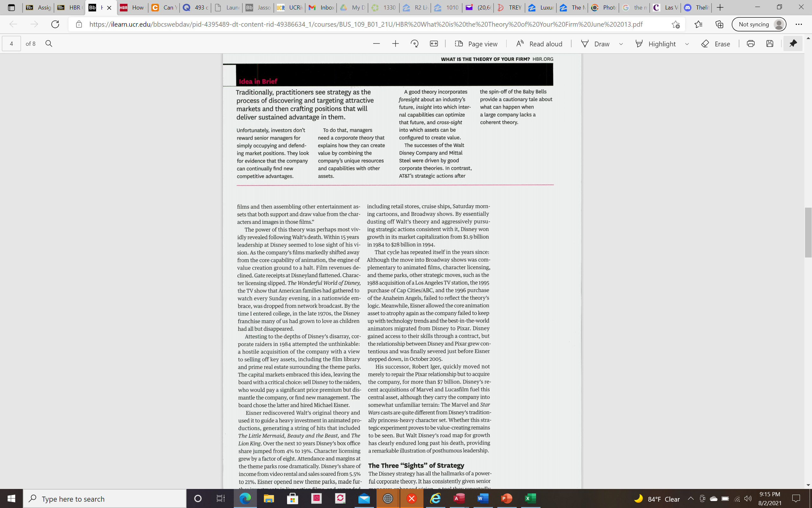The height and width of the screenshot is (508, 812).
Task: Switch to the Assig tab
Action: (38, 7)
